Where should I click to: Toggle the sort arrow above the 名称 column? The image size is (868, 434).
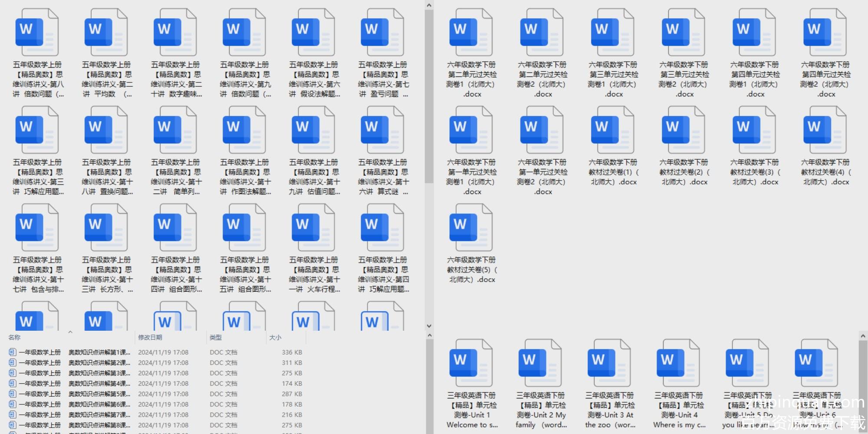pos(70,332)
